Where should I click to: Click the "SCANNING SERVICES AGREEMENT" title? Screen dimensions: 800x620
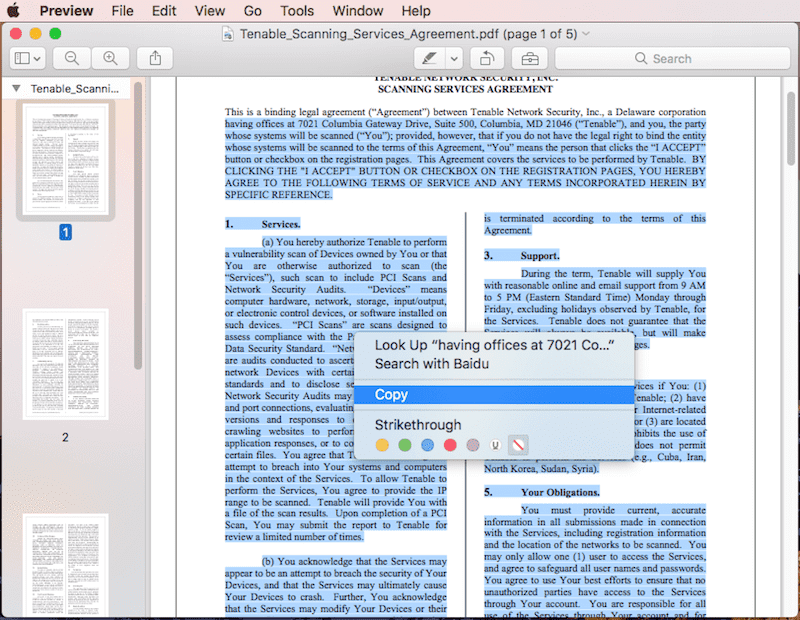(465, 89)
